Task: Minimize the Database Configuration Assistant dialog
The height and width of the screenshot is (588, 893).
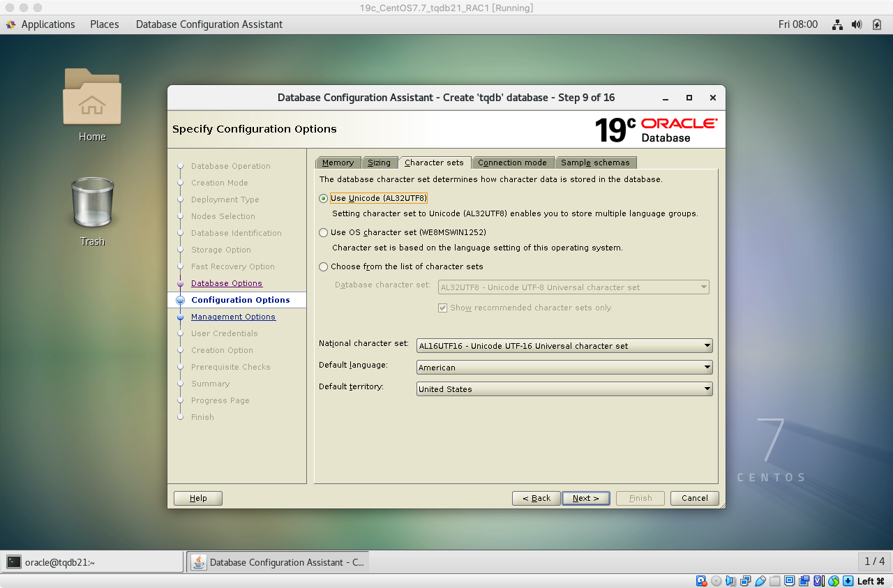Action: pos(665,98)
